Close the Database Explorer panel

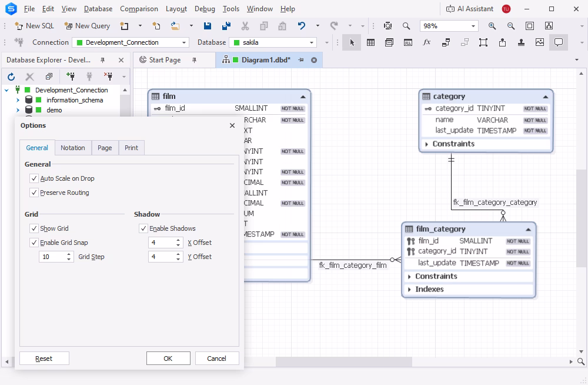[x=121, y=60]
